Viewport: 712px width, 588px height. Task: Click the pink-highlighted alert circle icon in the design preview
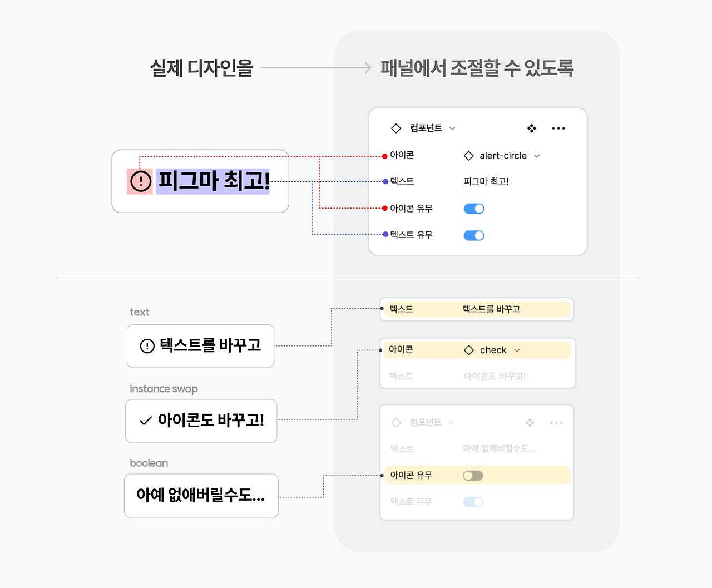click(x=140, y=181)
